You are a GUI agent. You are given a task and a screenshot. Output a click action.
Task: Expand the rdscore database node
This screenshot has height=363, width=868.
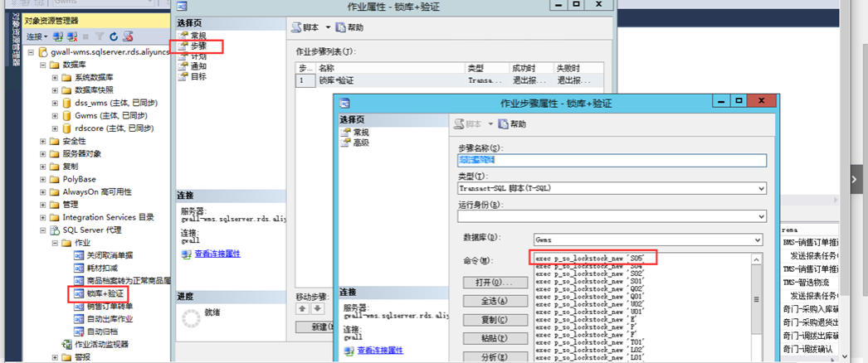click(x=55, y=128)
